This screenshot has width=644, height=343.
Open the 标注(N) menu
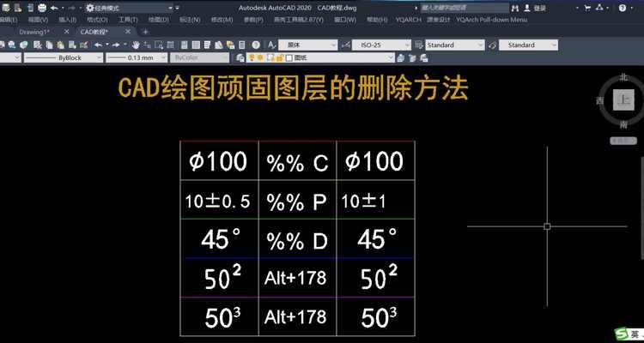pos(190,19)
